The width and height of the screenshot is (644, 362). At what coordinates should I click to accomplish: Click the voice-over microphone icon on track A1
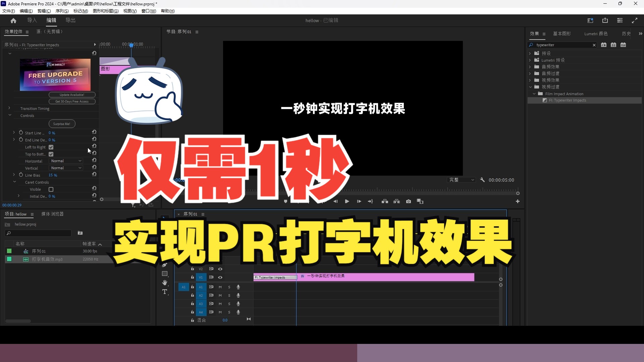[238, 287]
